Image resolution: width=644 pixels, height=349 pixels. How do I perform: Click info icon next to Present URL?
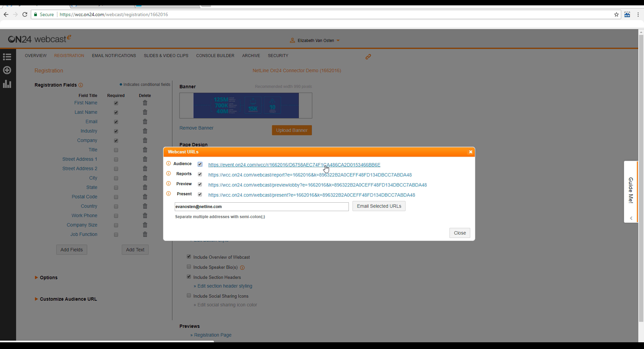coord(169,194)
